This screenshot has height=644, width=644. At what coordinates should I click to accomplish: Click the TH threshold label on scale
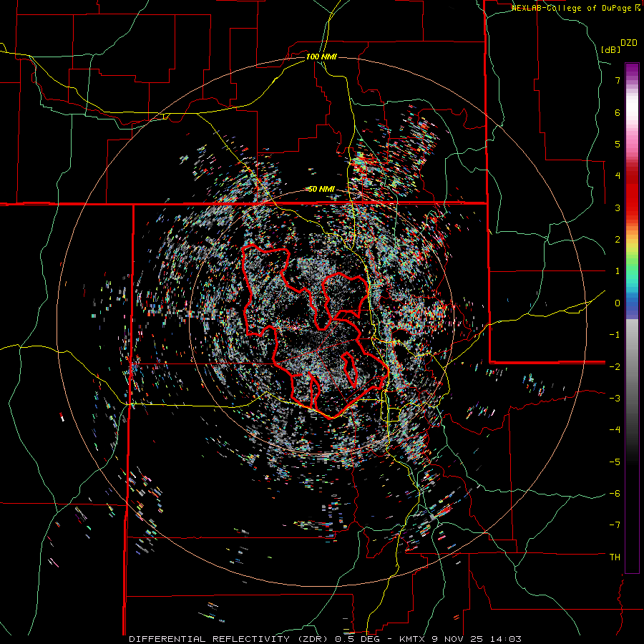point(615,557)
